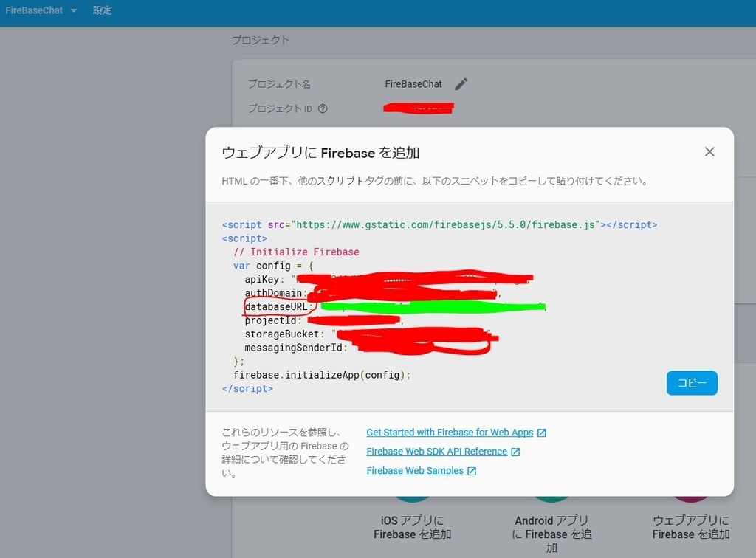756x558 pixels.
Task: Click the プロジェクト名 label
Action: (x=279, y=84)
